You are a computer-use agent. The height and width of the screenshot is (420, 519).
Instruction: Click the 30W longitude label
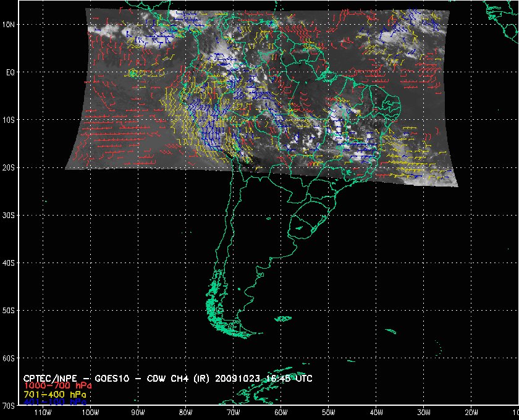pyautogui.click(x=424, y=413)
